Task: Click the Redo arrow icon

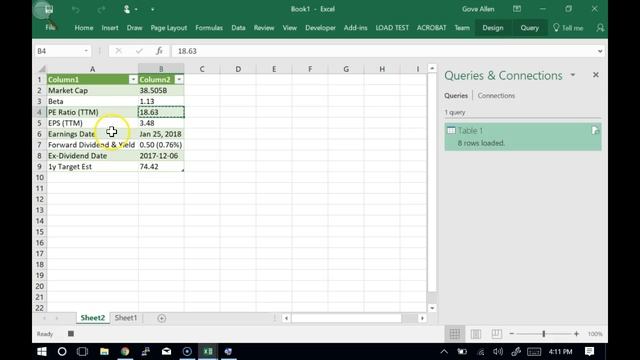Action: [x=102, y=9]
